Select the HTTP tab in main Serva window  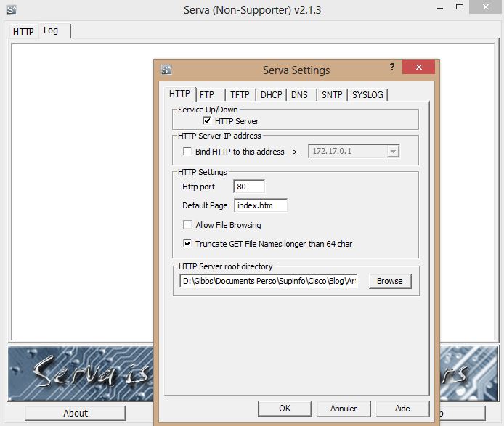pyautogui.click(x=23, y=31)
